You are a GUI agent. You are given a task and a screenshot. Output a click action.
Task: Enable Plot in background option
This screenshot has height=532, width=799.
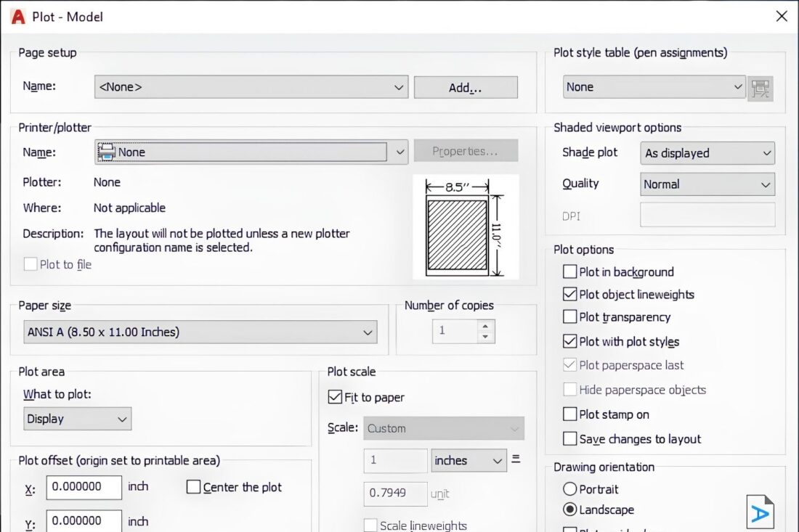click(569, 271)
